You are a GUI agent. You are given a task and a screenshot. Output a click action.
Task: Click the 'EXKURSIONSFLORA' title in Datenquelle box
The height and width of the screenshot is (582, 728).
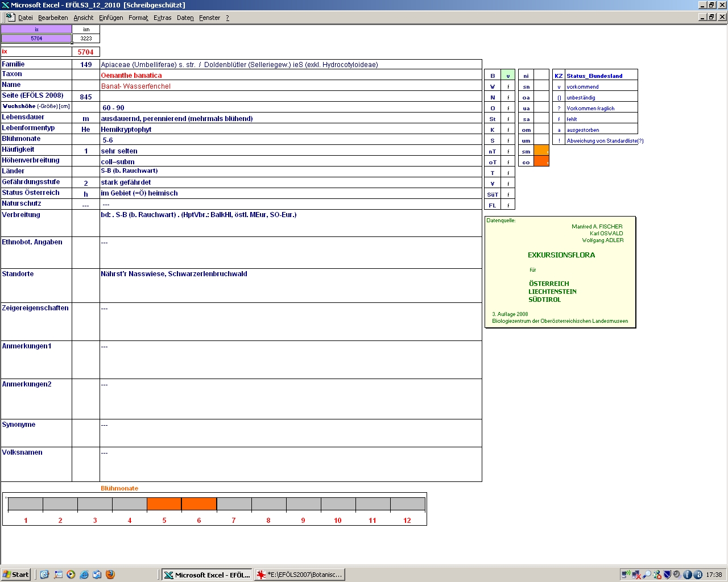(561, 255)
